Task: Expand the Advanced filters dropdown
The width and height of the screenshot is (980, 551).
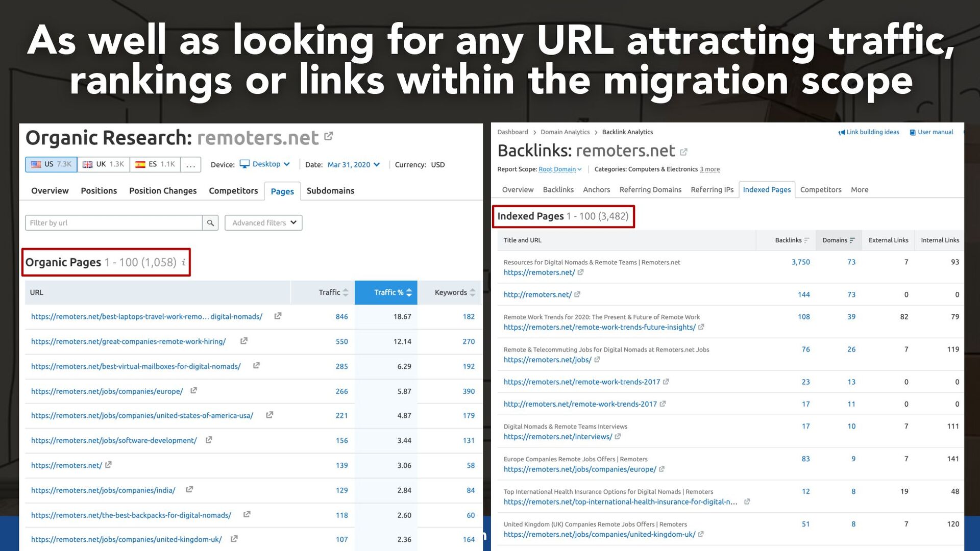Action: click(x=263, y=223)
